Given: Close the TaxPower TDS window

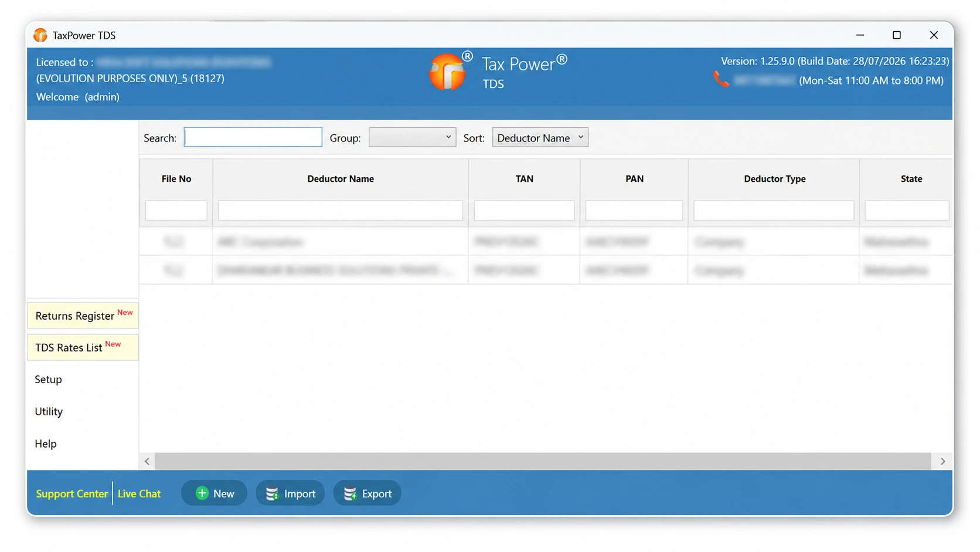Looking at the screenshot, I should pos(934,35).
